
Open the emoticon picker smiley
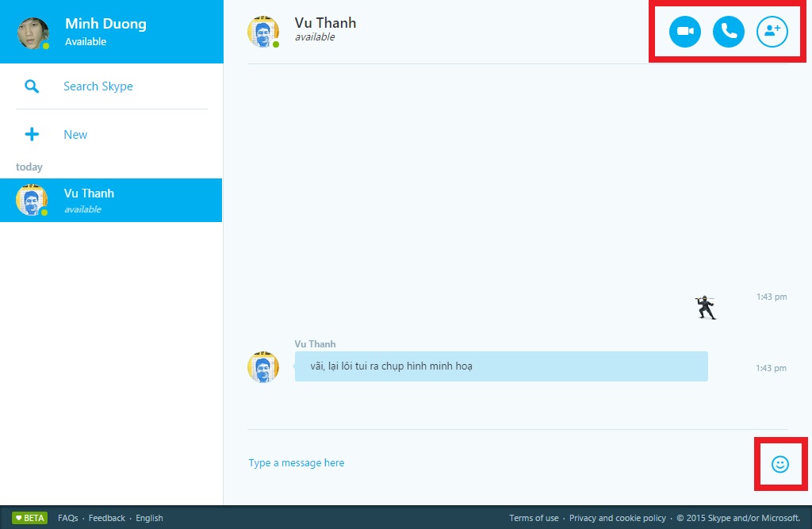tap(780, 464)
